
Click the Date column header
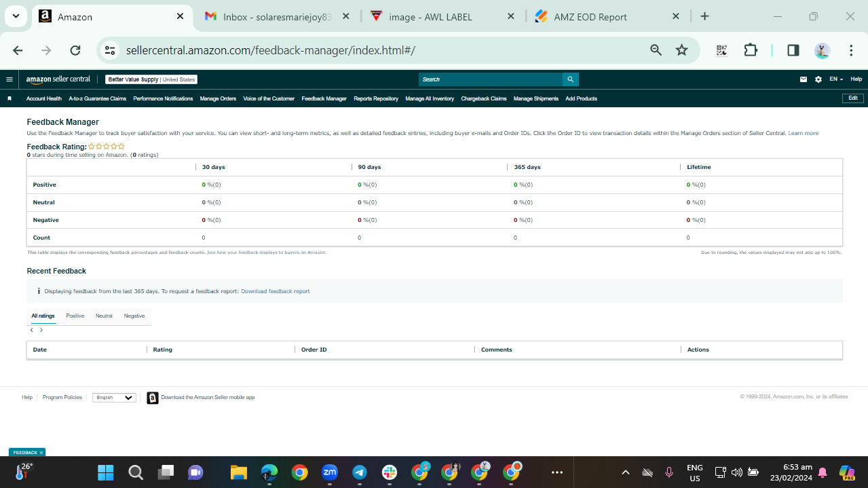[x=40, y=350]
